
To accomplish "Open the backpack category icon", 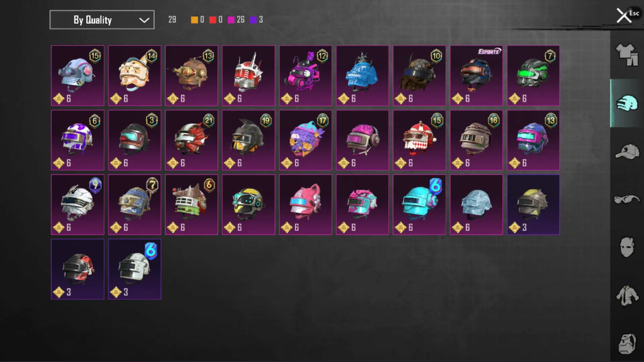I will [x=627, y=344].
